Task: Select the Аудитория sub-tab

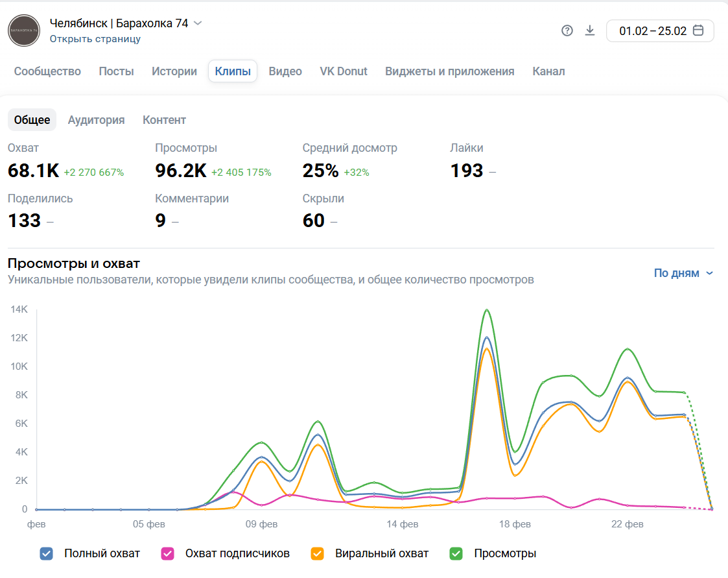Action: [96, 120]
